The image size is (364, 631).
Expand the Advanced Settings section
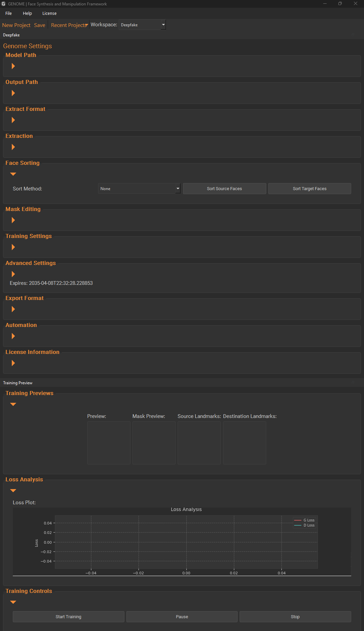13,274
